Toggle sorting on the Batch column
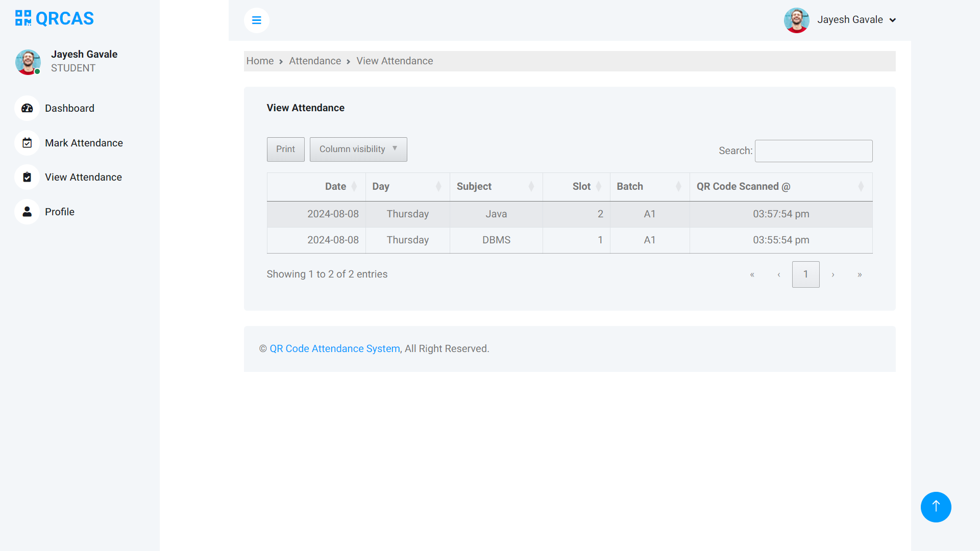The height and width of the screenshot is (551, 980). click(x=629, y=186)
